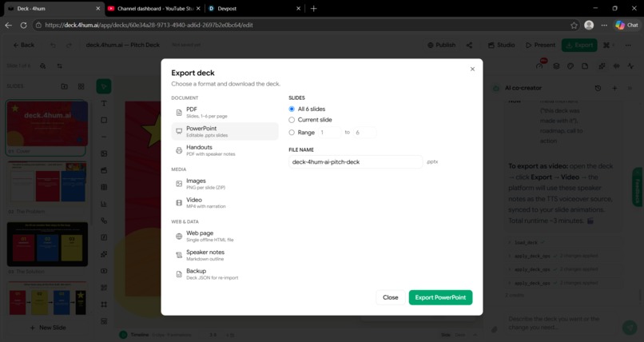The image size is (644, 342).
Task: Open AI co-creator chat history
Action: (598, 88)
